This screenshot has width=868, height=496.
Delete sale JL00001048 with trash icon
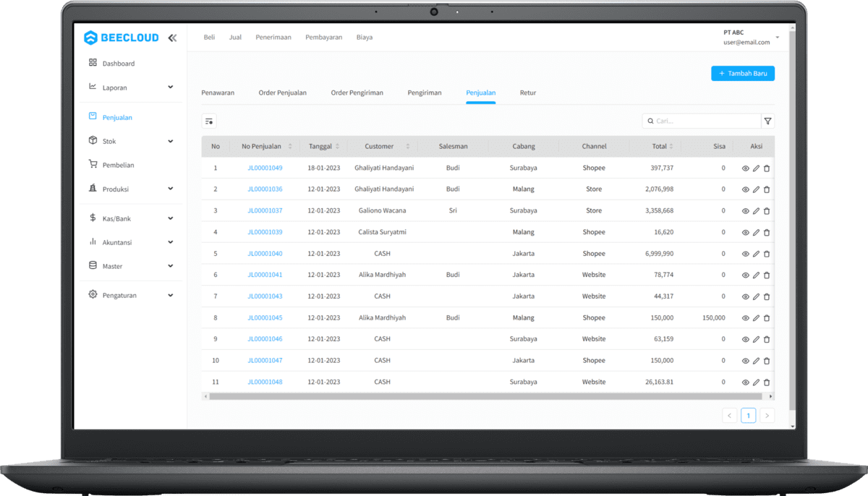[x=767, y=382]
